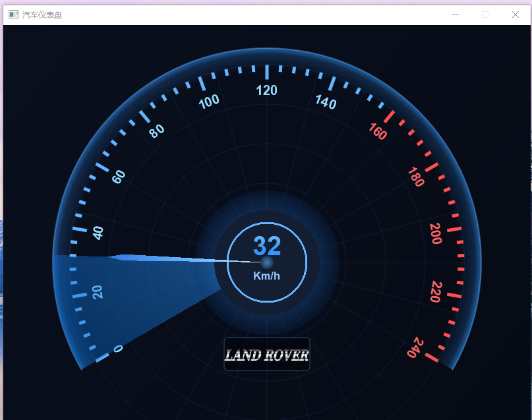Click the red 240 scale label
Image resolution: width=532 pixels, height=420 pixels.
(415, 347)
